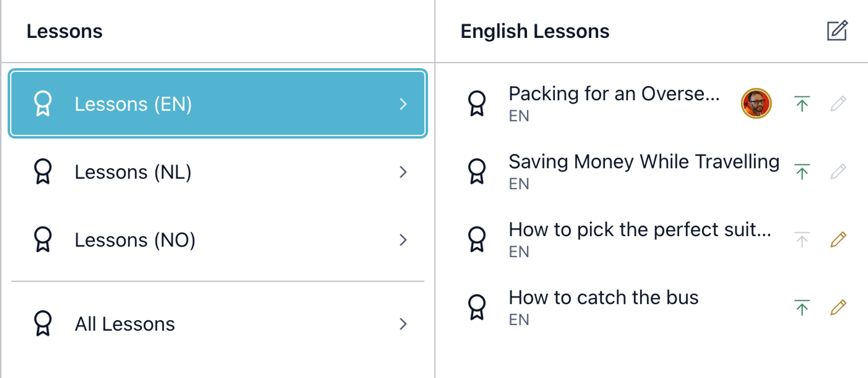This screenshot has height=378, width=868.
Task: Open All Lessons via its chevron
Action: 403,324
